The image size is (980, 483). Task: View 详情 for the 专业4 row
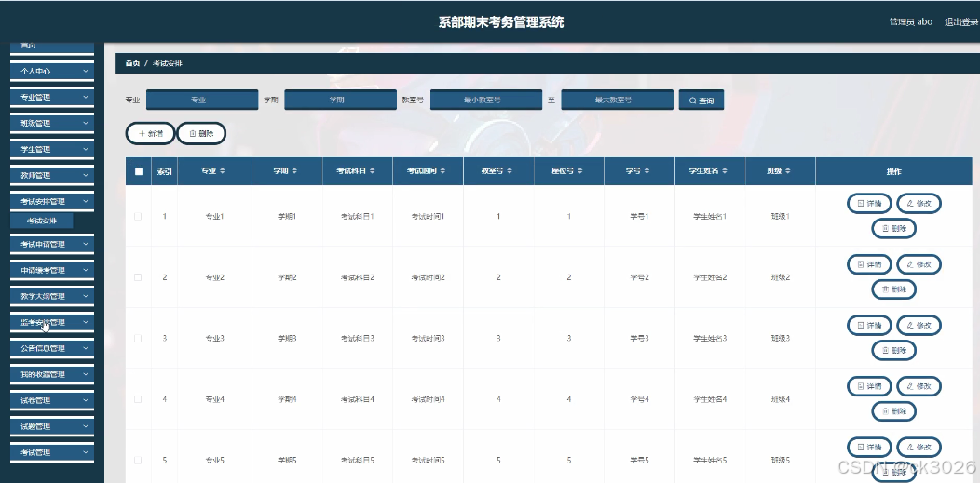point(869,386)
